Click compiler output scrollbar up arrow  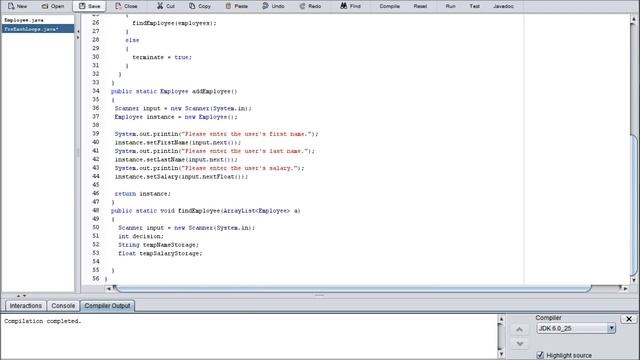(x=502, y=319)
